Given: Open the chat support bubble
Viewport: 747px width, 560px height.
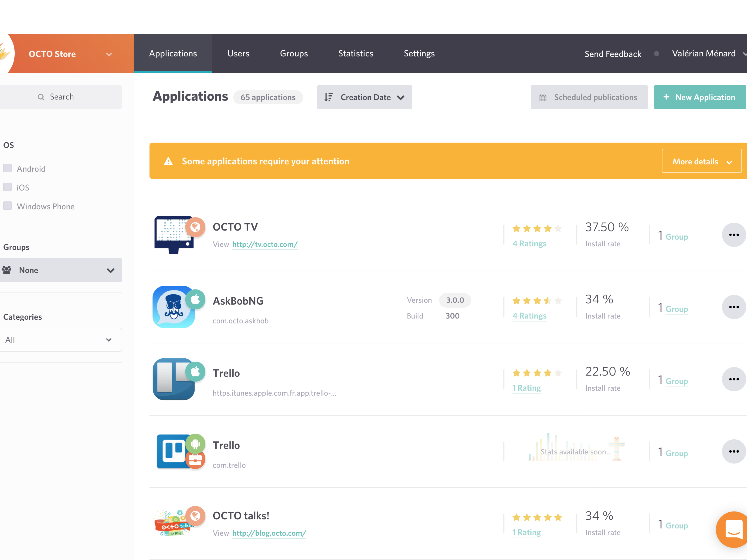Looking at the screenshot, I should (x=732, y=530).
